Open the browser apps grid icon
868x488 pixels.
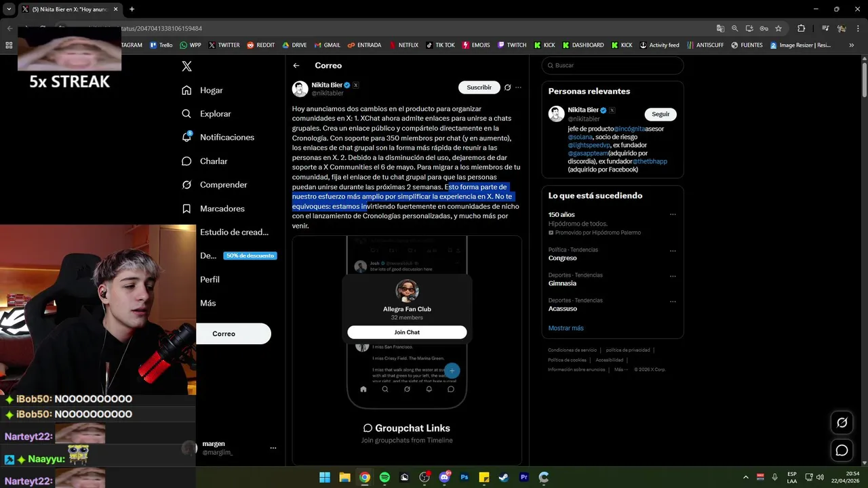(9, 45)
